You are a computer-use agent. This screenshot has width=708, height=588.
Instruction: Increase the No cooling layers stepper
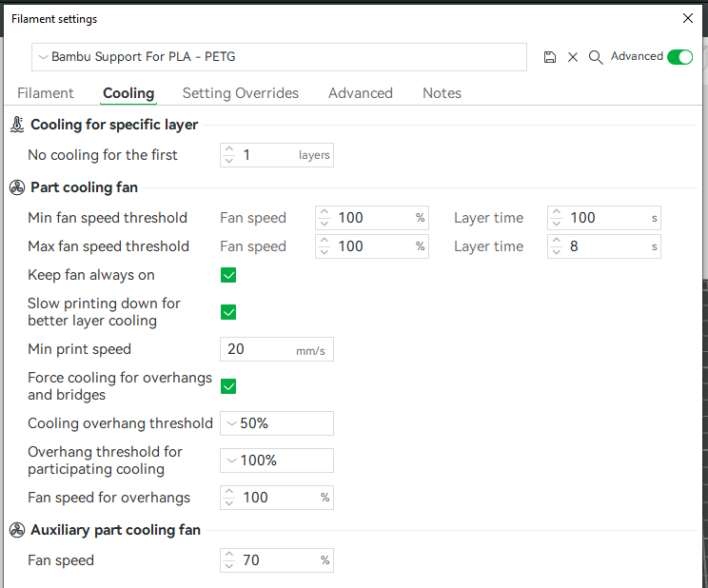228,149
